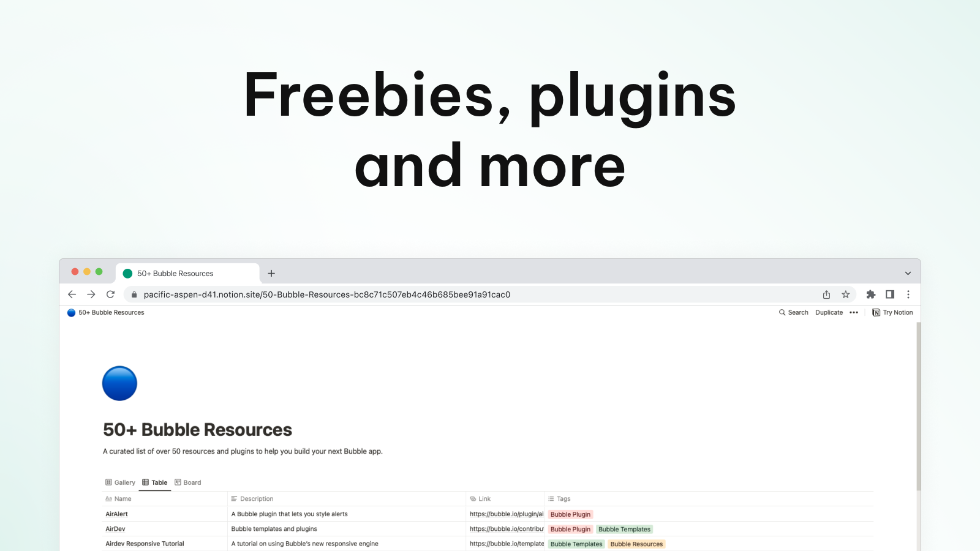The height and width of the screenshot is (551, 980).
Task: Toggle the browser side panel icon
Action: coord(890,294)
